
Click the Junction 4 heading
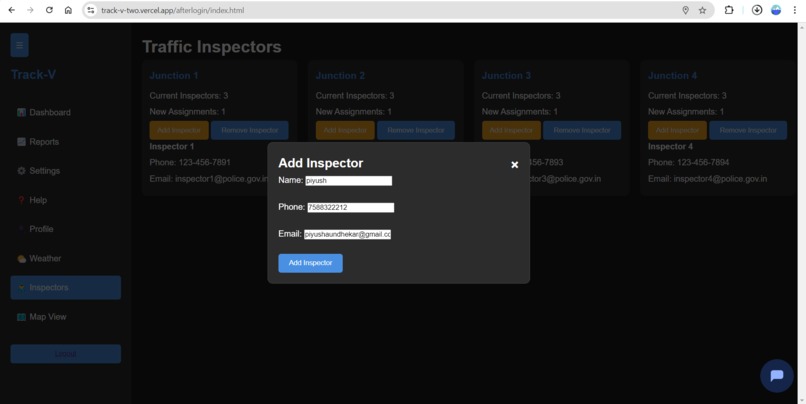click(672, 76)
